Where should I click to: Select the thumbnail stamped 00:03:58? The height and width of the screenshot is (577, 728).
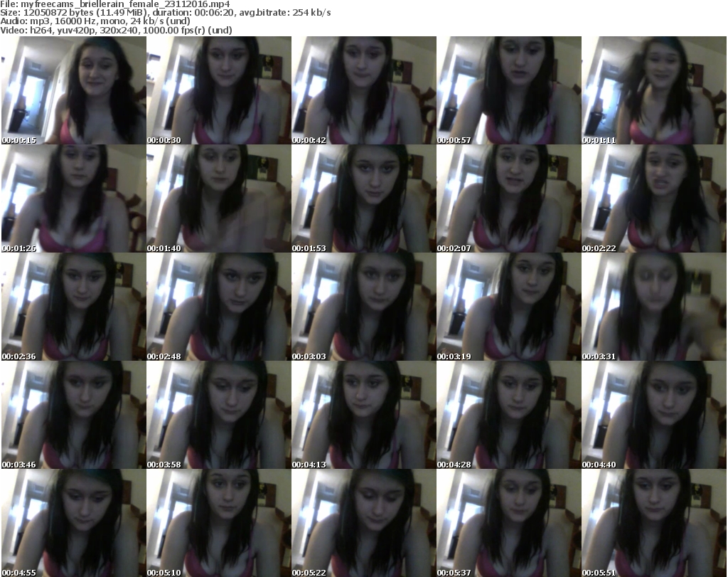point(219,415)
